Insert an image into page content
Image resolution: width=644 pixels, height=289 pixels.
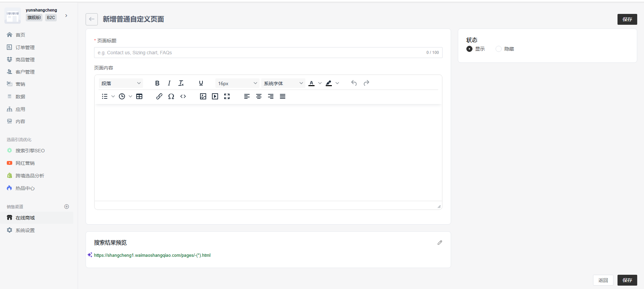pyautogui.click(x=203, y=96)
